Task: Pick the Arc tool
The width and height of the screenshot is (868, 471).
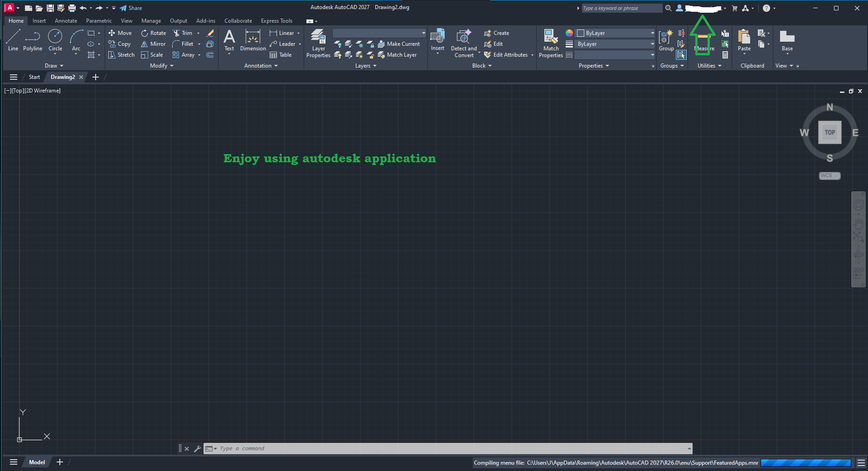Action: click(76, 40)
